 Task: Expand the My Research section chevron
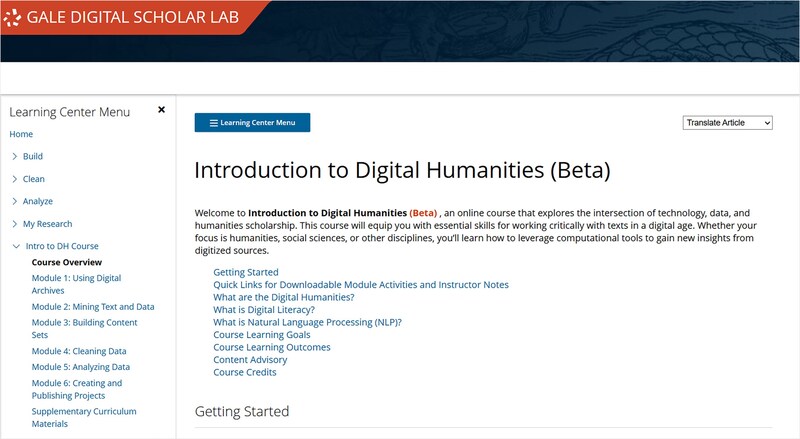point(14,224)
